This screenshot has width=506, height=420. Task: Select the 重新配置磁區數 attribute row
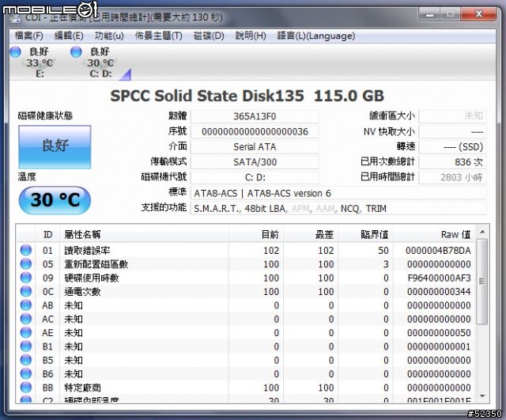coord(246,264)
